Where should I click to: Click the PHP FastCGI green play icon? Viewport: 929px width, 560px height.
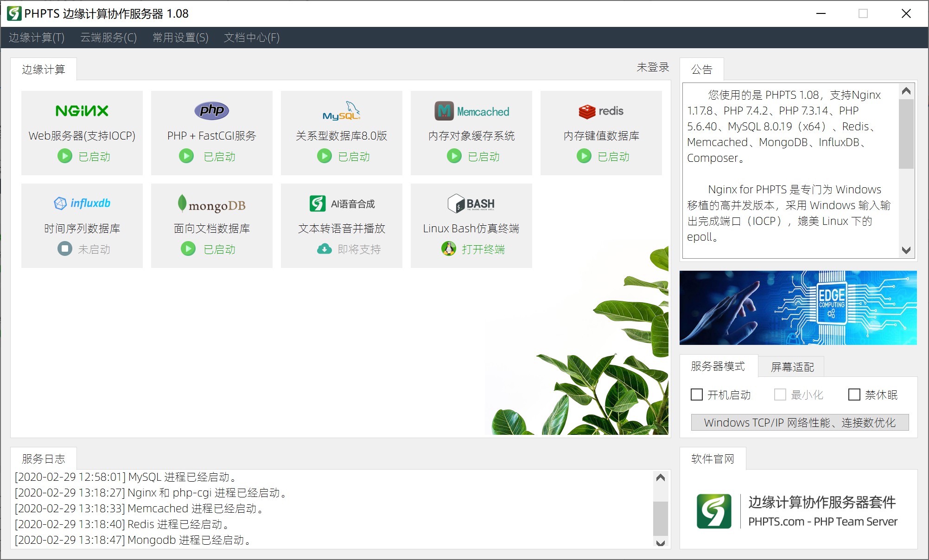point(186,156)
